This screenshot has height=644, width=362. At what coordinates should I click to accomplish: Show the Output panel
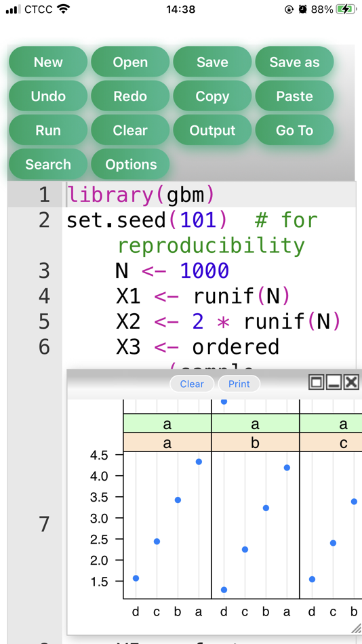tap(212, 130)
